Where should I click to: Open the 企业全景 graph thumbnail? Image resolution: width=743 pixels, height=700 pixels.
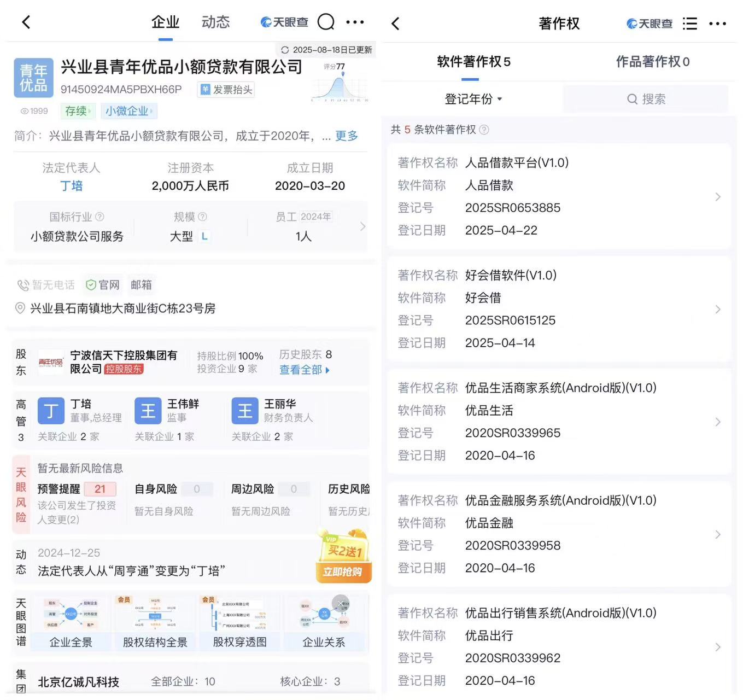click(x=71, y=623)
